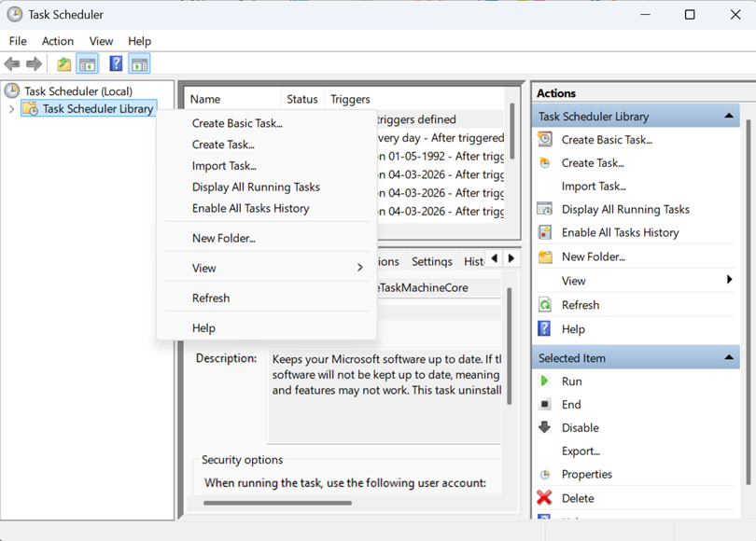The width and height of the screenshot is (756, 541).
Task: Click the red Delete X icon
Action: (x=544, y=498)
